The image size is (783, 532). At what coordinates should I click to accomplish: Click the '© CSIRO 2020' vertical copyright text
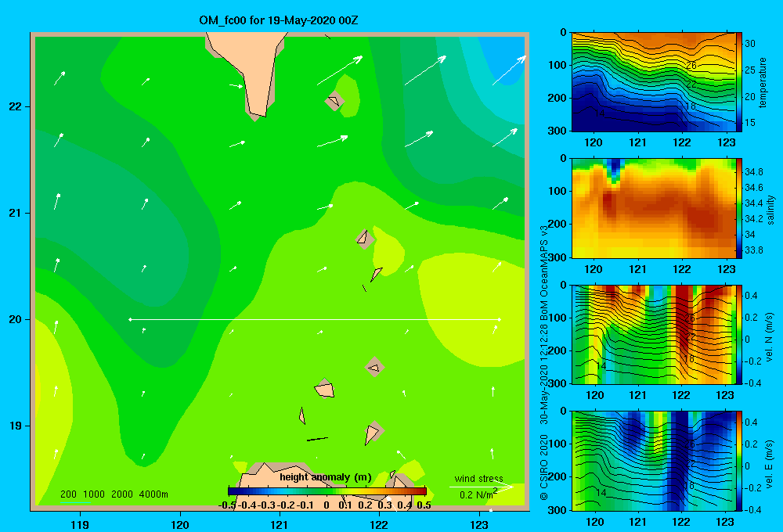click(544, 466)
